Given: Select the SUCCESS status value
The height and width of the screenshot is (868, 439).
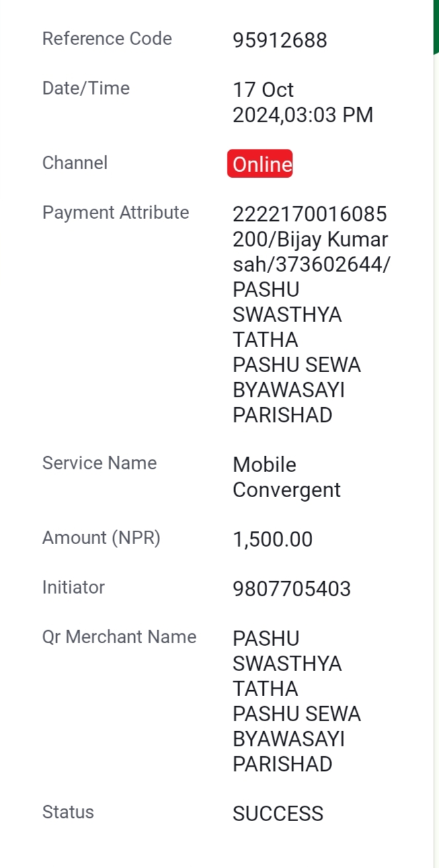Looking at the screenshot, I should coord(278,814).
